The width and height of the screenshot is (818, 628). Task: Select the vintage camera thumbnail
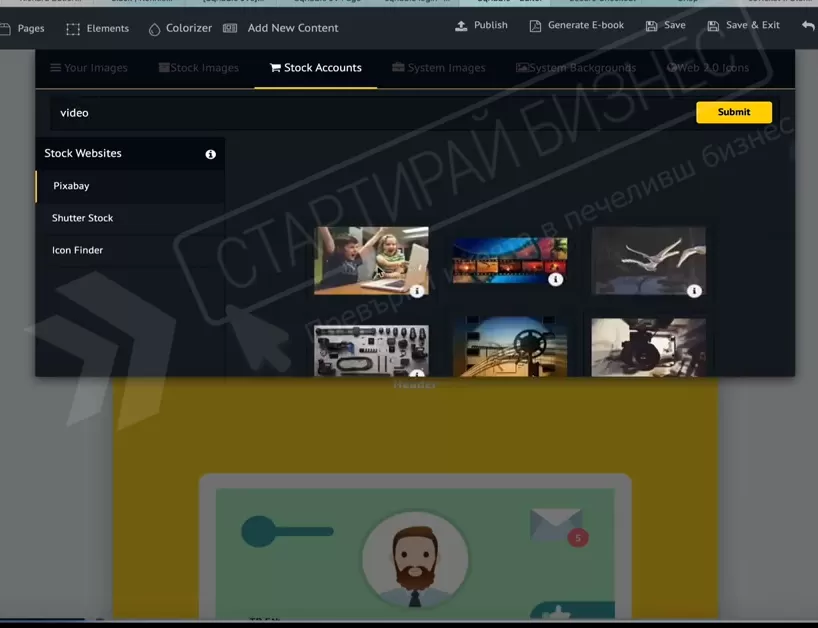coord(648,347)
